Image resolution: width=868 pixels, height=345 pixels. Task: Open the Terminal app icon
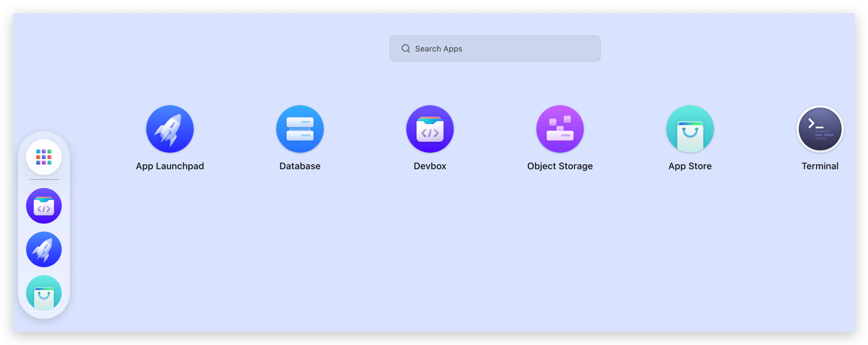[820, 129]
